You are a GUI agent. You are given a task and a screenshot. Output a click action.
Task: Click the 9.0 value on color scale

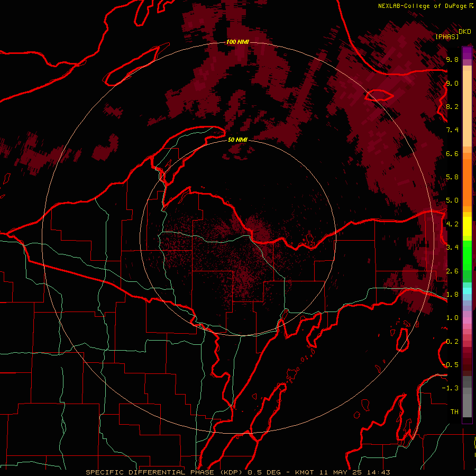coord(452,83)
